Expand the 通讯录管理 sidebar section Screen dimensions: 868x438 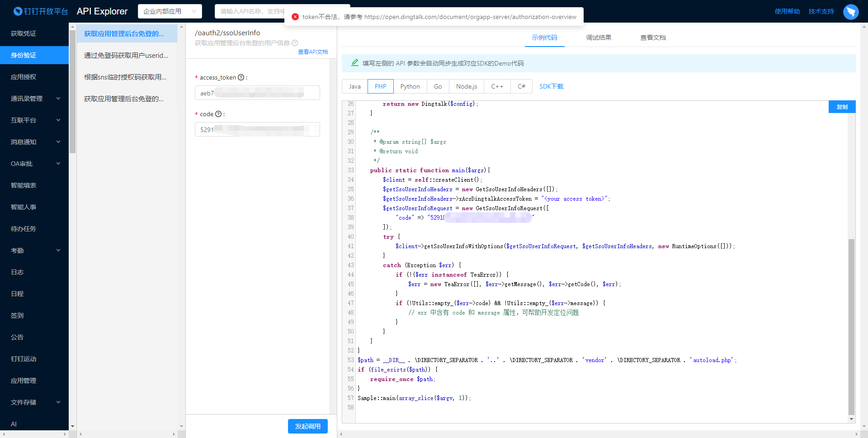[x=34, y=99]
